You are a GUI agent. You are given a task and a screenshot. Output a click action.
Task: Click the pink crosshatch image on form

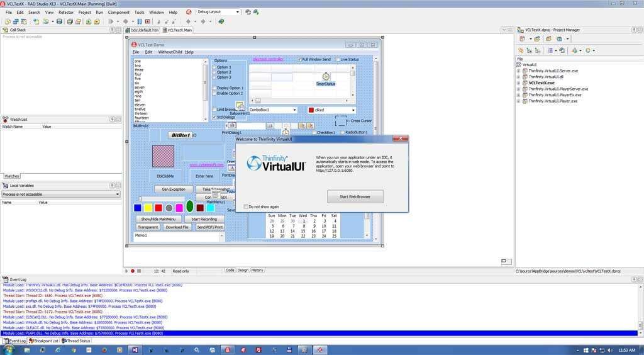tap(163, 157)
